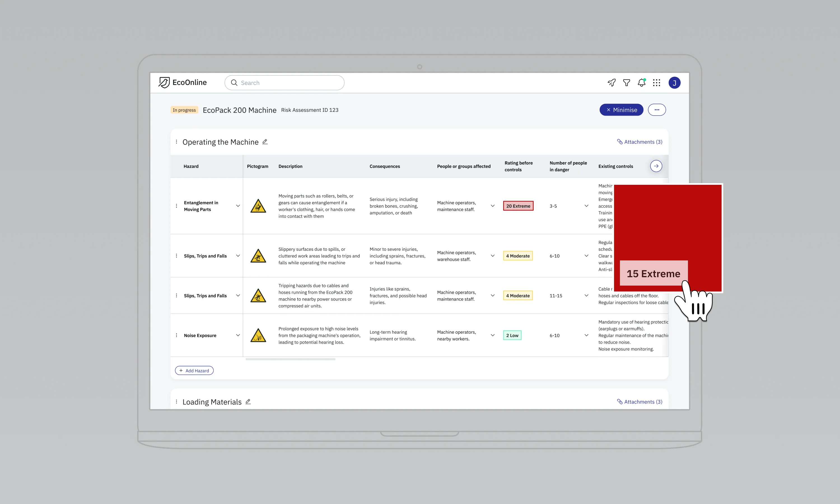Click inside the Search field

click(284, 83)
